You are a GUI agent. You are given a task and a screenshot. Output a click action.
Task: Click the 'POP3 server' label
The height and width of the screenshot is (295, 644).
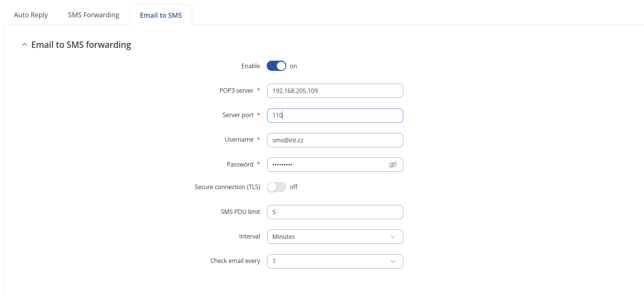pyautogui.click(x=236, y=91)
